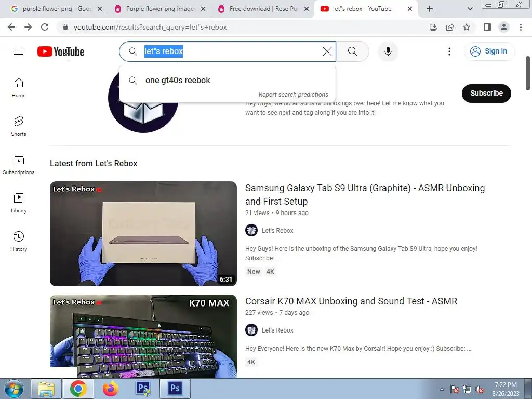Click the '4K' badge under Corsair video

(251, 362)
